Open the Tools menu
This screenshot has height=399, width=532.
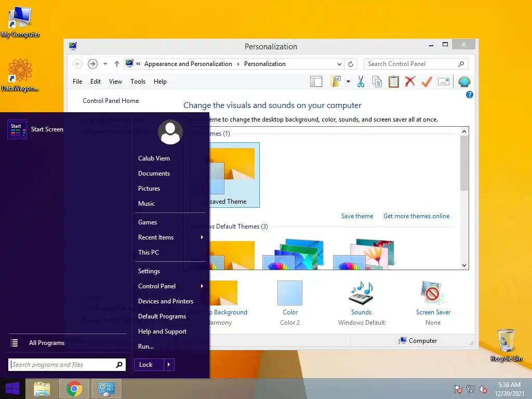pos(138,82)
